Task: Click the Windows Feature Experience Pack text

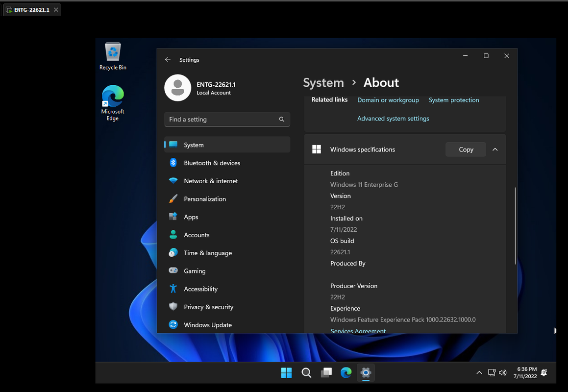Action: pyautogui.click(x=403, y=319)
